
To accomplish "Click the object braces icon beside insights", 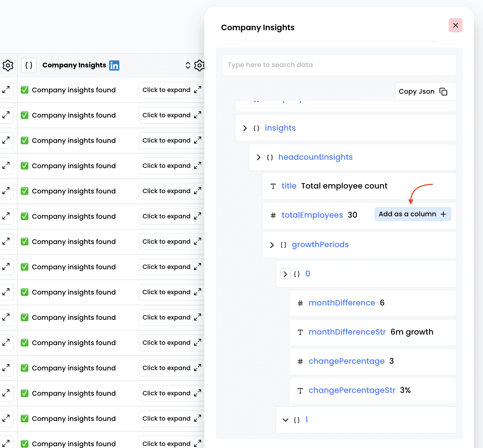I will tap(256, 129).
